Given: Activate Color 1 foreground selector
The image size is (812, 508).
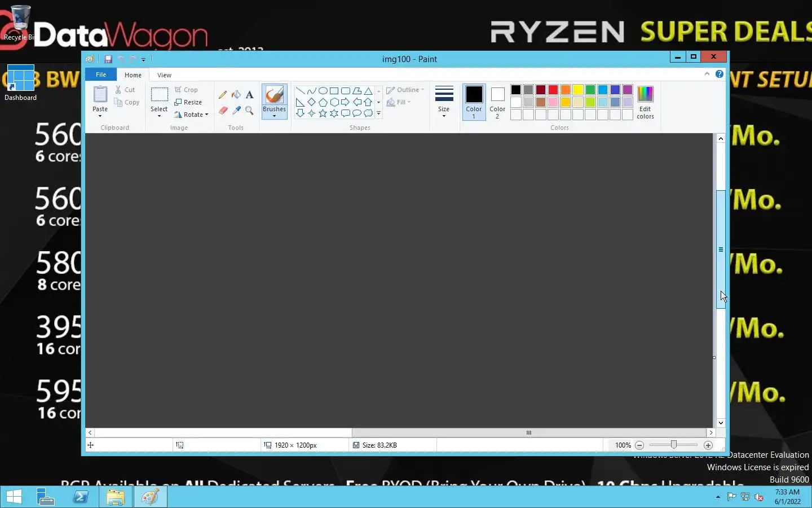Looking at the screenshot, I should pyautogui.click(x=474, y=102).
